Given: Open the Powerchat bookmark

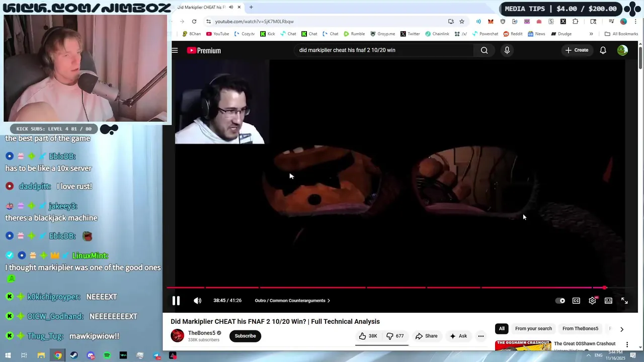Looking at the screenshot, I should [x=485, y=34].
